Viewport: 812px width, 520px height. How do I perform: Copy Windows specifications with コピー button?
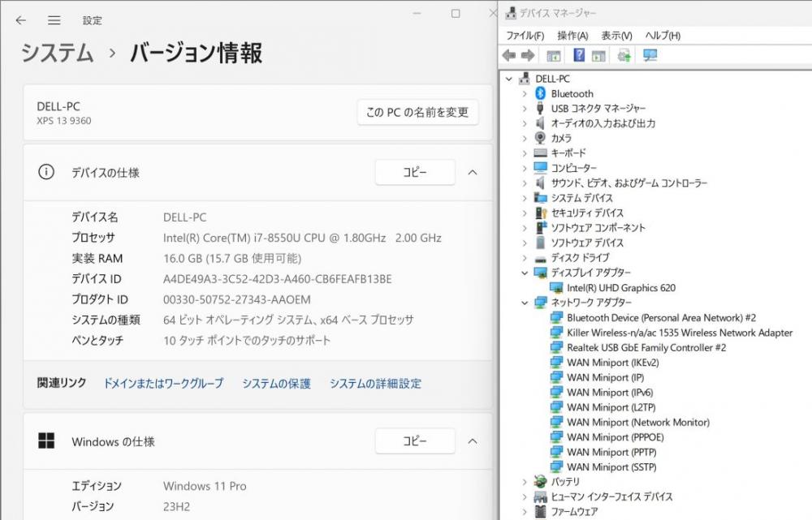click(x=415, y=441)
